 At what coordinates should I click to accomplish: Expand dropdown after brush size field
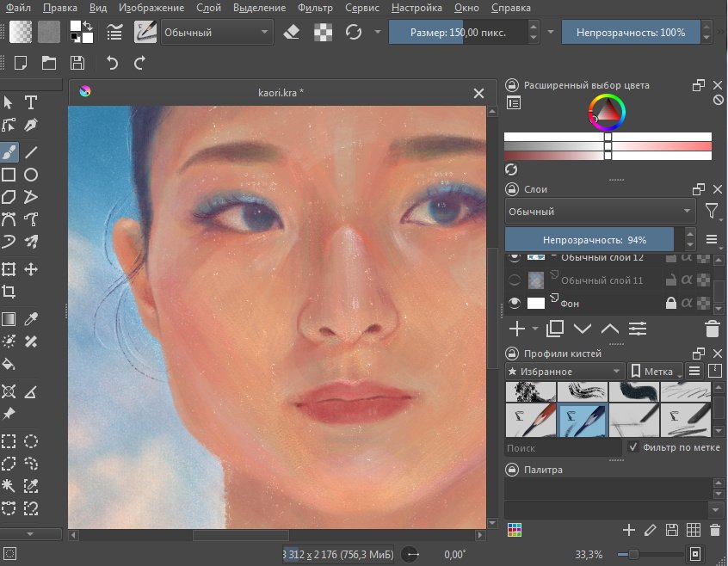point(551,32)
